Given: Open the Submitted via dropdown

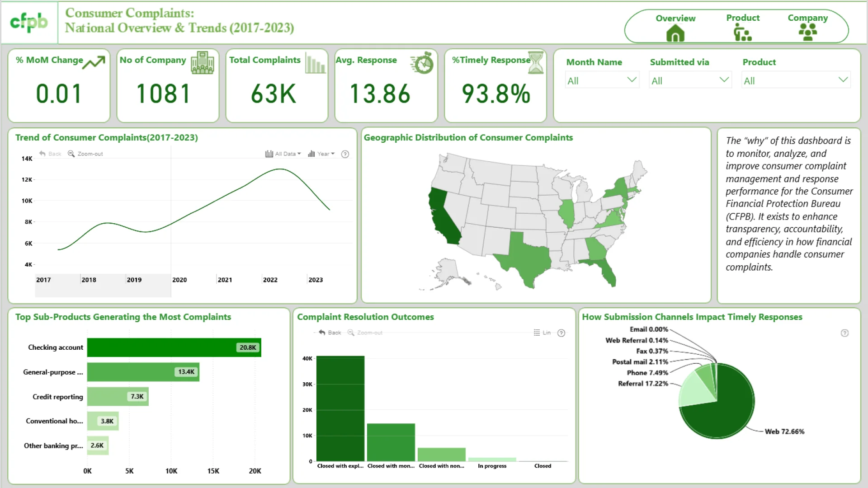Looking at the screenshot, I should tap(724, 80).
